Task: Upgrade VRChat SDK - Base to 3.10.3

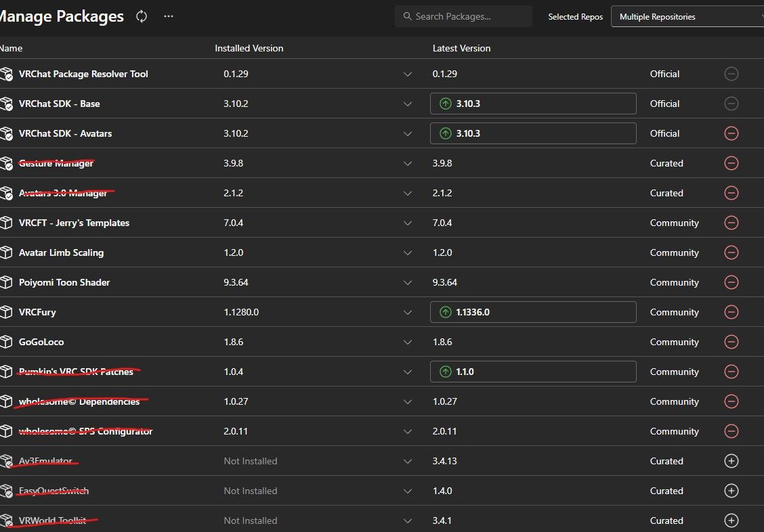Action: tap(533, 104)
